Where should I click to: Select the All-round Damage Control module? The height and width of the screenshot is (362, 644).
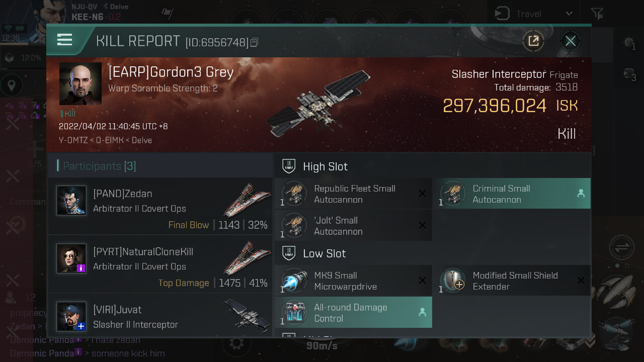click(353, 312)
